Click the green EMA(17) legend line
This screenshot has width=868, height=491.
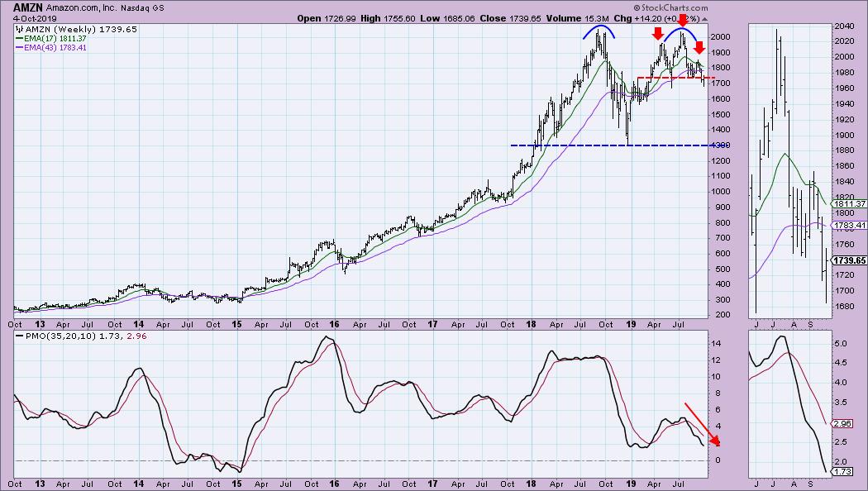(x=19, y=39)
